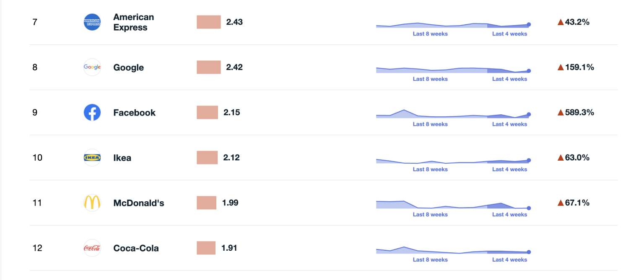This screenshot has height=280, width=644.
Task: Click the Facebook trend sparkline endpoint dot
Action: coord(529,114)
